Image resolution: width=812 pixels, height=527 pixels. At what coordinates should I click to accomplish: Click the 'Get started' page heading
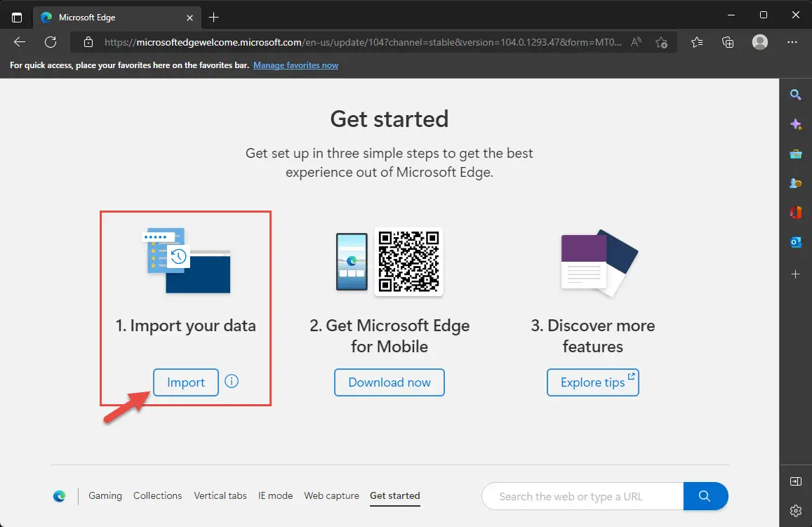coord(390,119)
